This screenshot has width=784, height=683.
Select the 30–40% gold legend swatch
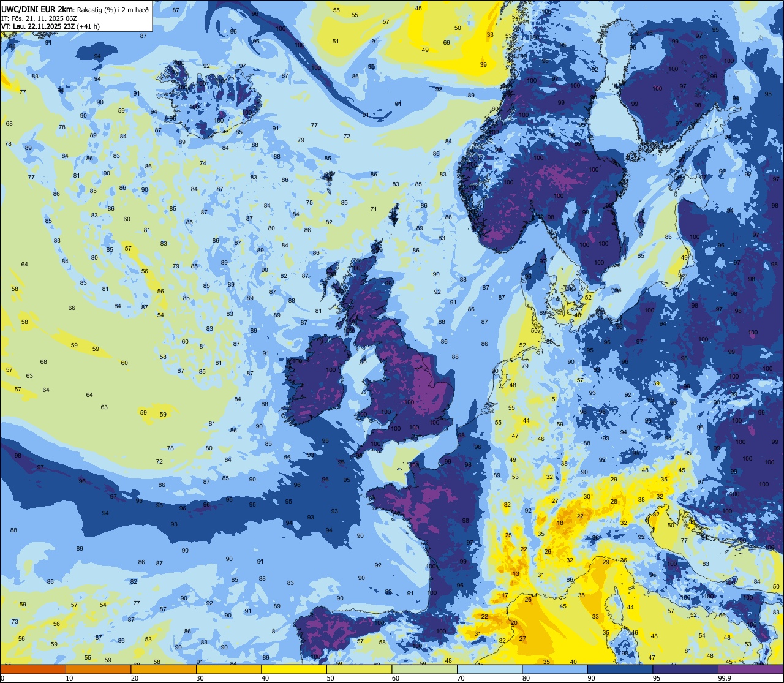228,669
